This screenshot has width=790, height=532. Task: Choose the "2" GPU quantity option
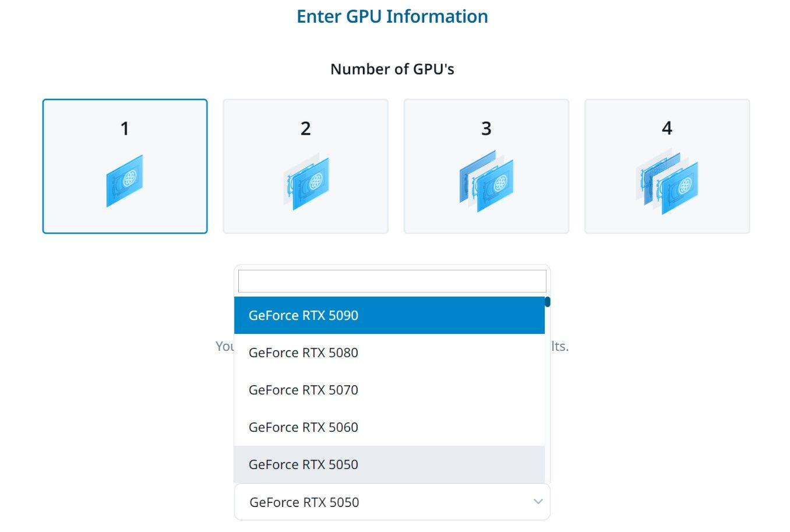pos(305,165)
